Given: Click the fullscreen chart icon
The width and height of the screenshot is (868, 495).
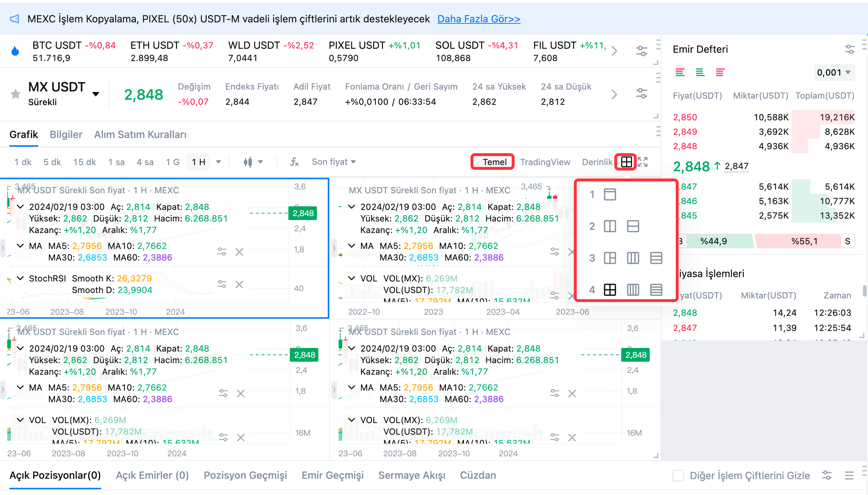Looking at the screenshot, I should (x=643, y=162).
